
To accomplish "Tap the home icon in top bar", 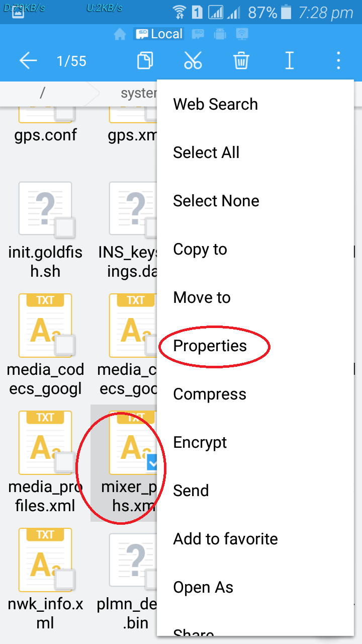I will coord(120,34).
